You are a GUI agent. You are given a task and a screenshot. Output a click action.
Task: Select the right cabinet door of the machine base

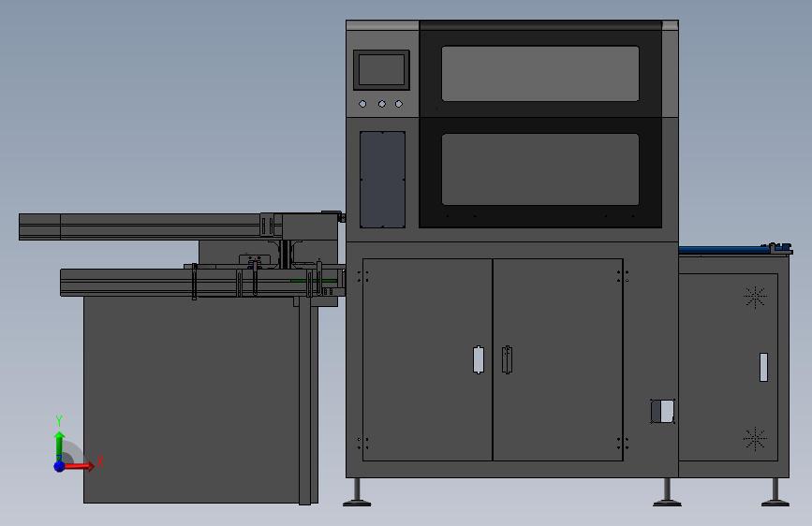click(558, 359)
